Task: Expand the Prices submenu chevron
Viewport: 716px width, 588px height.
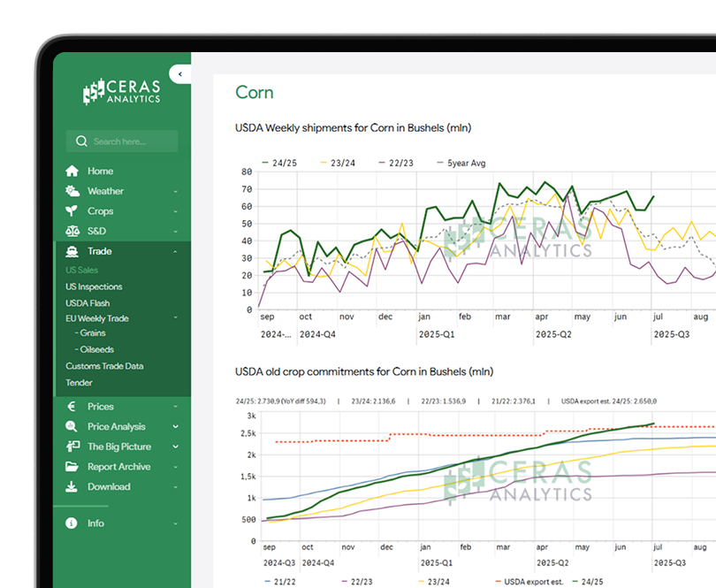Action: 175,407
